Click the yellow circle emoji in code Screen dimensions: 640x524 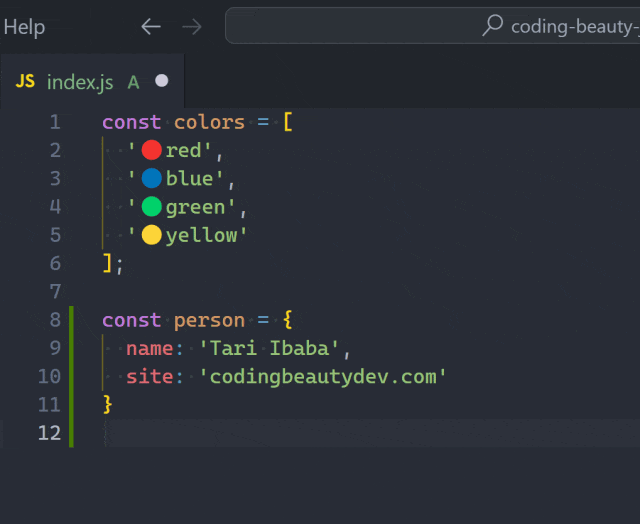pyautogui.click(x=151, y=235)
